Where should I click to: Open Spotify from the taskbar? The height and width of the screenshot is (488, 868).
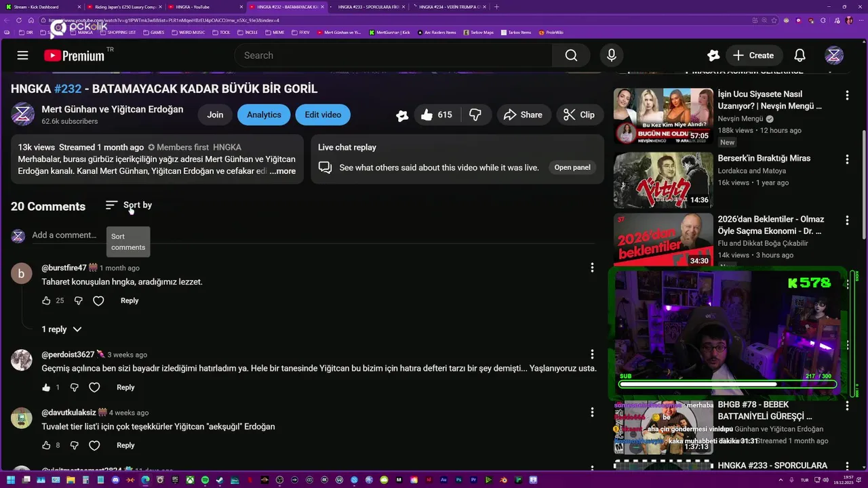205,480
